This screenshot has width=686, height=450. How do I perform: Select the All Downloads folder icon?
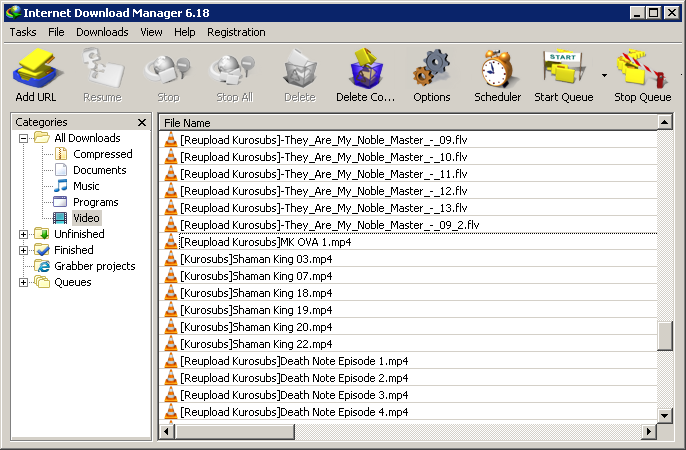click(42, 138)
